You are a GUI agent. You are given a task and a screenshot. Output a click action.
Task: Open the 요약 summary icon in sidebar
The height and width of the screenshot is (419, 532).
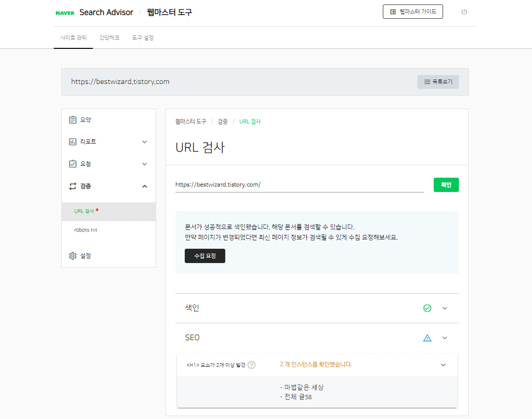[x=73, y=119]
